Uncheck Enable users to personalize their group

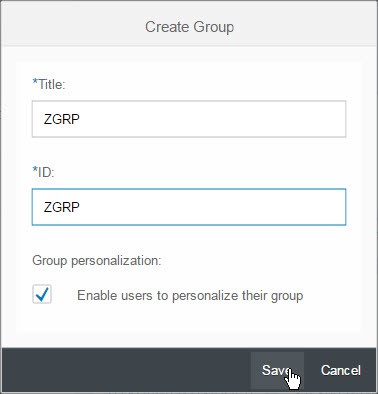tap(42, 294)
